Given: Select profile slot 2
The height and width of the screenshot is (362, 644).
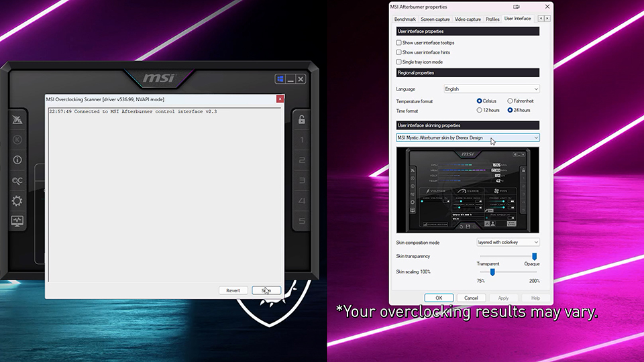Looking at the screenshot, I should 302,161.
